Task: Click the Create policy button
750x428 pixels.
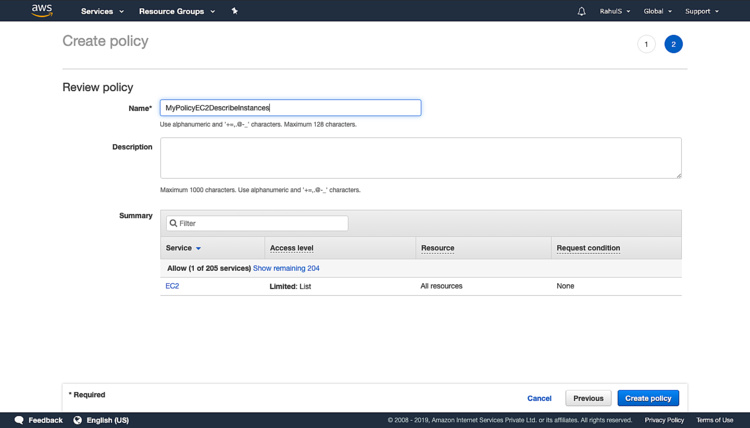Action: [648, 398]
